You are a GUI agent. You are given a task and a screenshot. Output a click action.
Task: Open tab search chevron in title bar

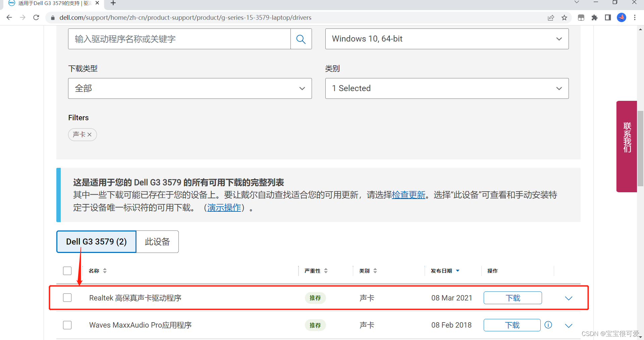(577, 2)
